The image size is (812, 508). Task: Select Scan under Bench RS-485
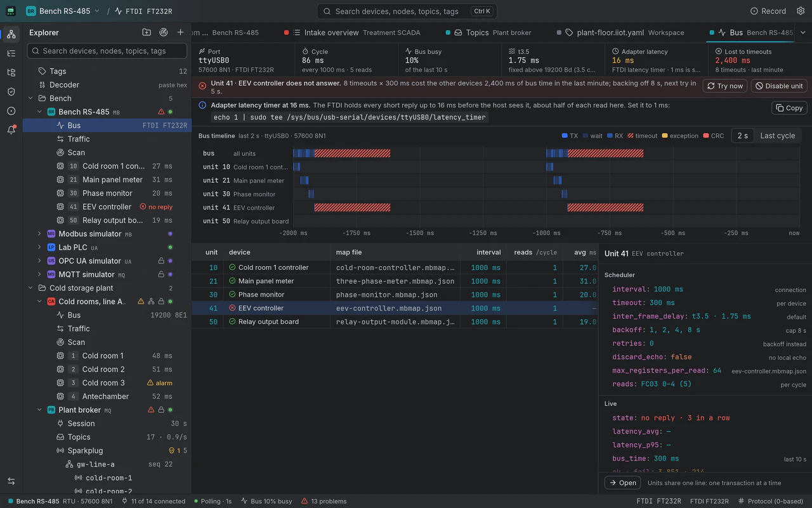(x=107, y=152)
